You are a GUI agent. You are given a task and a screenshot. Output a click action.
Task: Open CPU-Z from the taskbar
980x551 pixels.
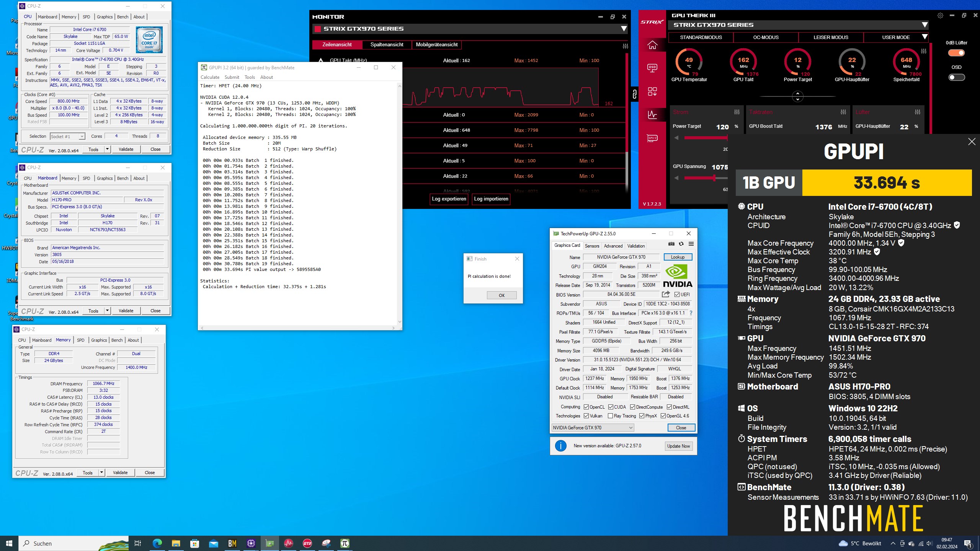pos(251,543)
